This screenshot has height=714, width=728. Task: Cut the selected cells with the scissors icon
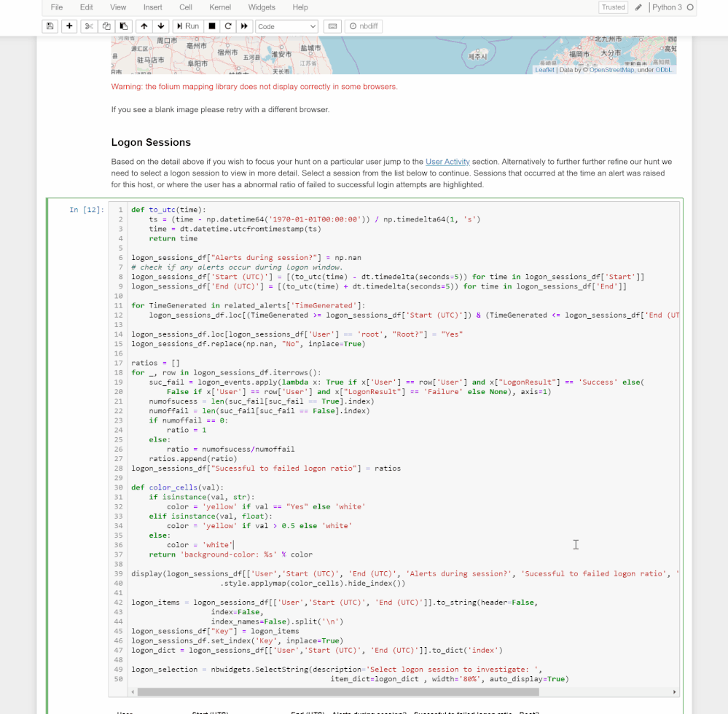coord(89,26)
